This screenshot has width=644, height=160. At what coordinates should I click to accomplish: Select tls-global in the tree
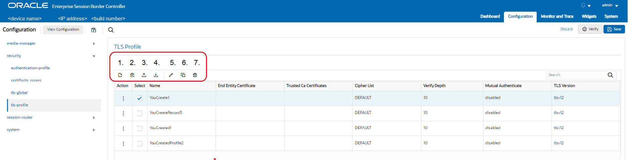(x=19, y=93)
